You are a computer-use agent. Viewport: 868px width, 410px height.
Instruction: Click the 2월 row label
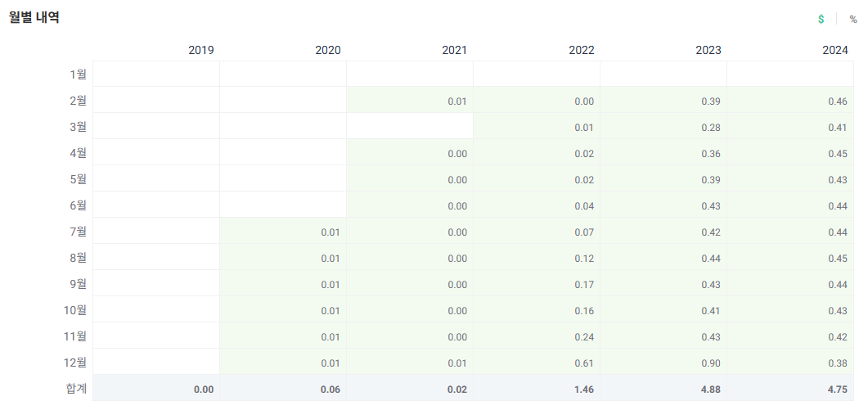coord(78,101)
